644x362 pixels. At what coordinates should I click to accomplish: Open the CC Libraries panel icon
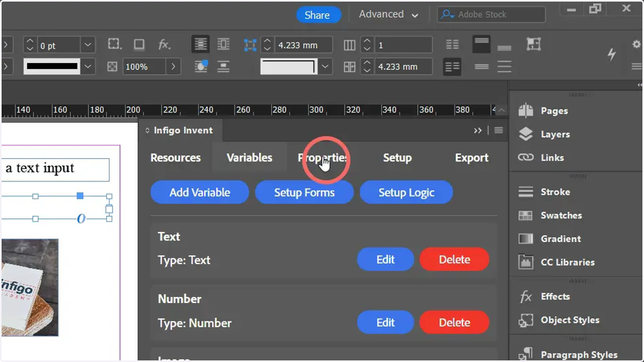(526, 262)
